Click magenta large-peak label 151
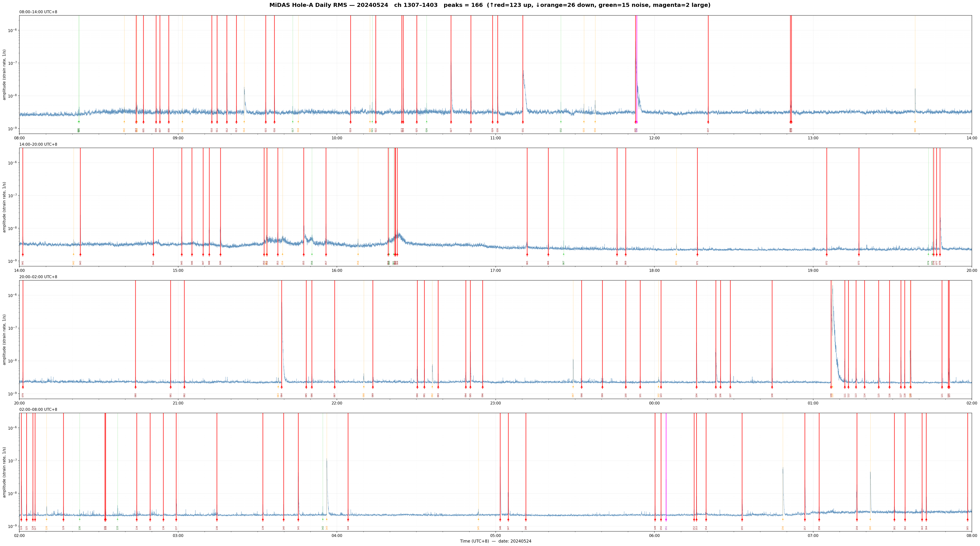Image resolution: width=980 pixels, height=546 pixels. coord(666,528)
